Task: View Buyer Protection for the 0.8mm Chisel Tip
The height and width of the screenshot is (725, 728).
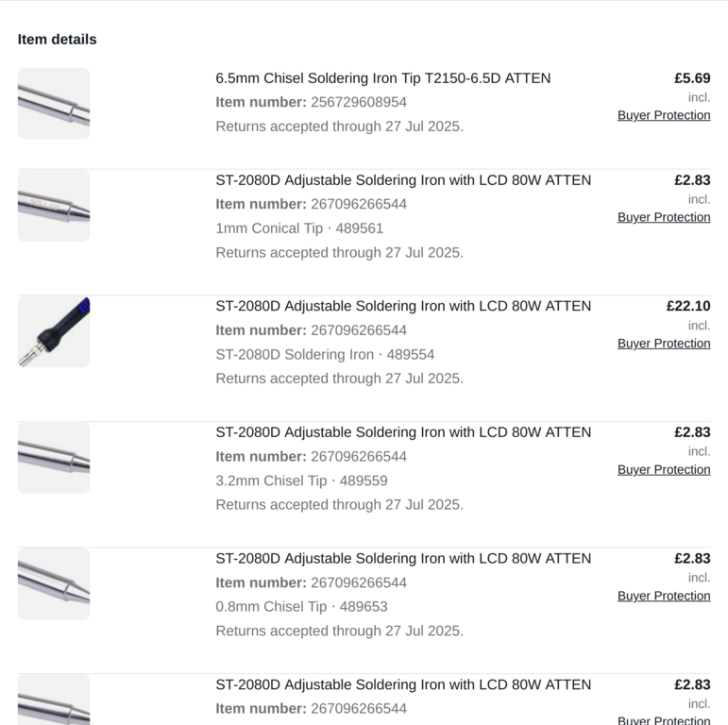Action: pos(664,596)
